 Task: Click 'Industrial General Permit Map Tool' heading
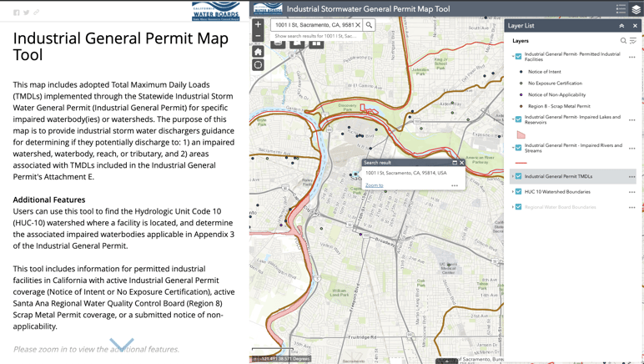[120, 46]
